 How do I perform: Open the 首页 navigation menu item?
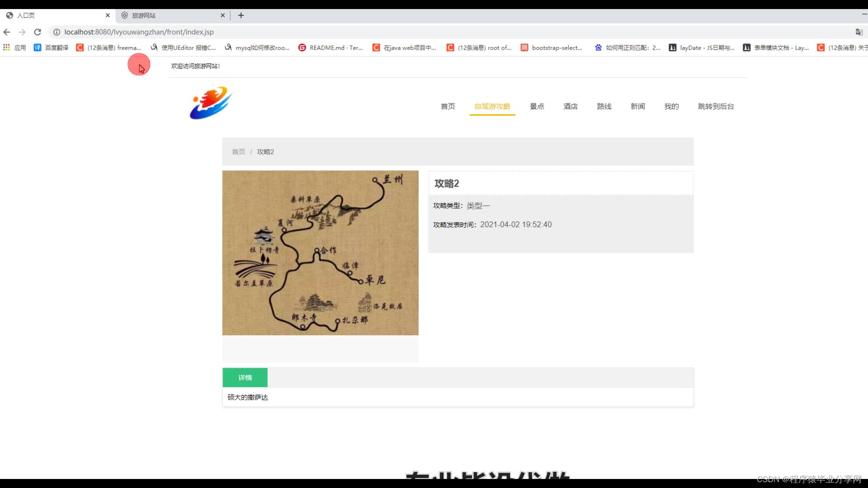[448, 106]
